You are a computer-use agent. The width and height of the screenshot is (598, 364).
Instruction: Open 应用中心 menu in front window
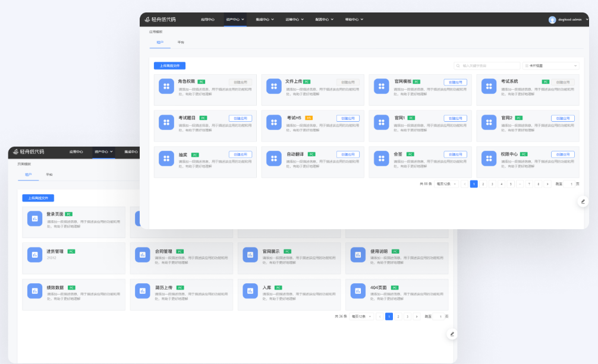207,20
